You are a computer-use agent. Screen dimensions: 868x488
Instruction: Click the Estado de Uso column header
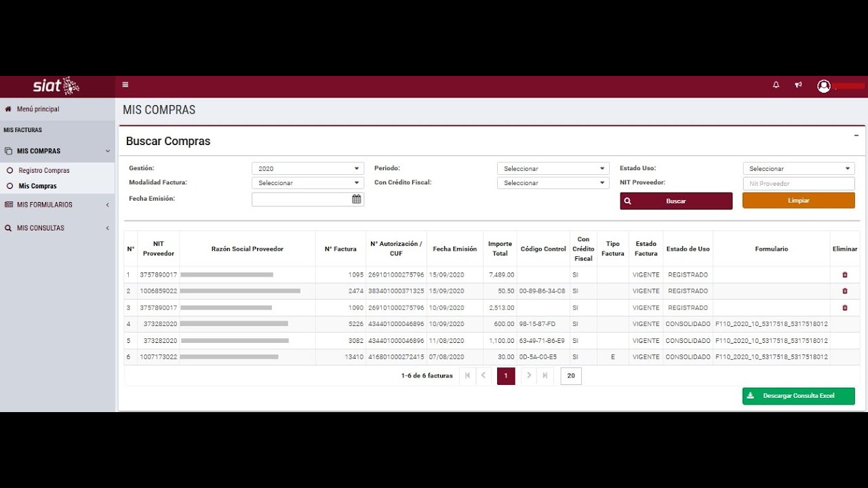(688, 249)
